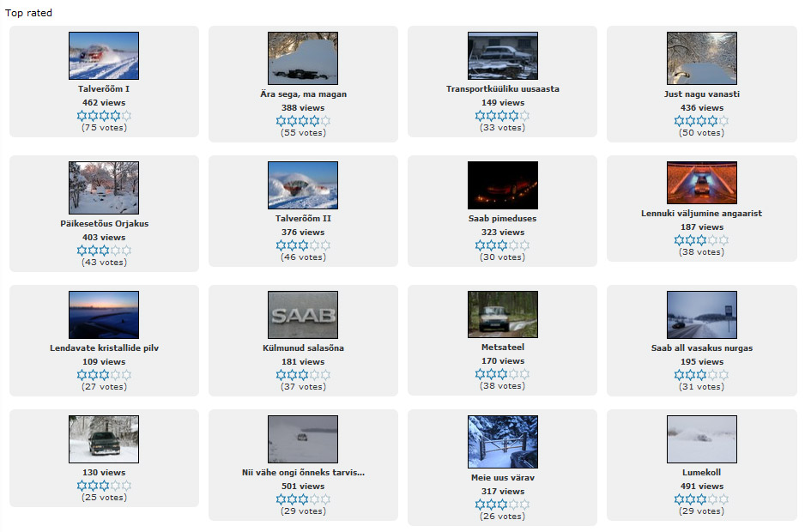Click the Lendavate kristallide pilv title
This screenshot has height=532, width=805.
pos(104,348)
